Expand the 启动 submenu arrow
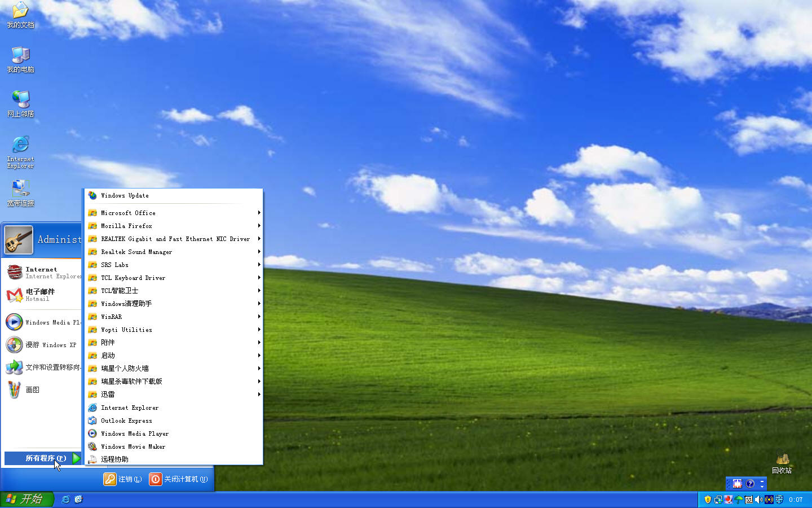The height and width of the screenshot is (508, 812). click(x=259, y=356)
